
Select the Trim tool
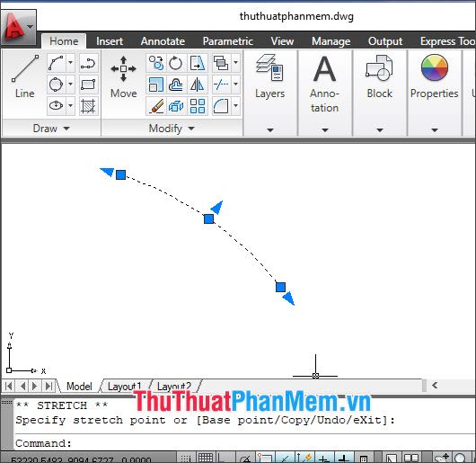[x=221, y=85]
